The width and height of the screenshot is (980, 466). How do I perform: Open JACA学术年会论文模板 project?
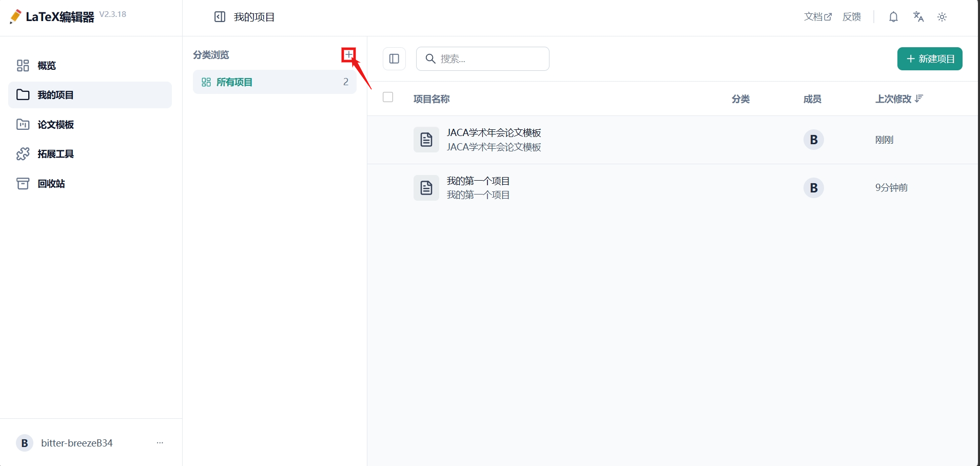[x=494, y=133]
